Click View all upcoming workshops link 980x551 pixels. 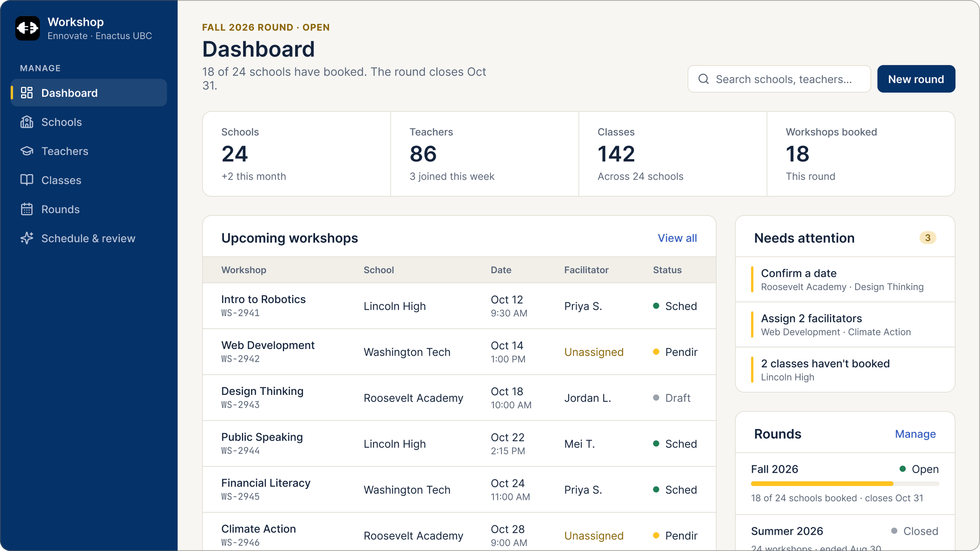[x=677, y=238]
